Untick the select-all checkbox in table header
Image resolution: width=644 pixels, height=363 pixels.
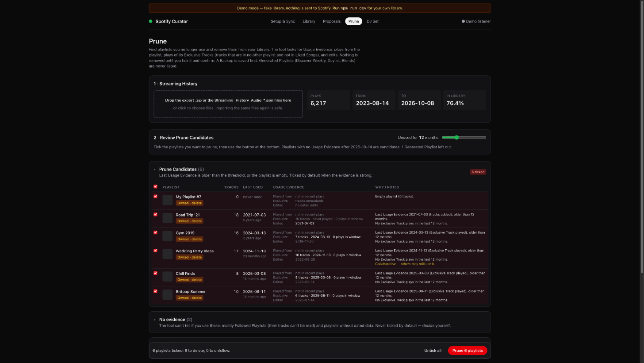pyautogui.click(x=155, y=187)
